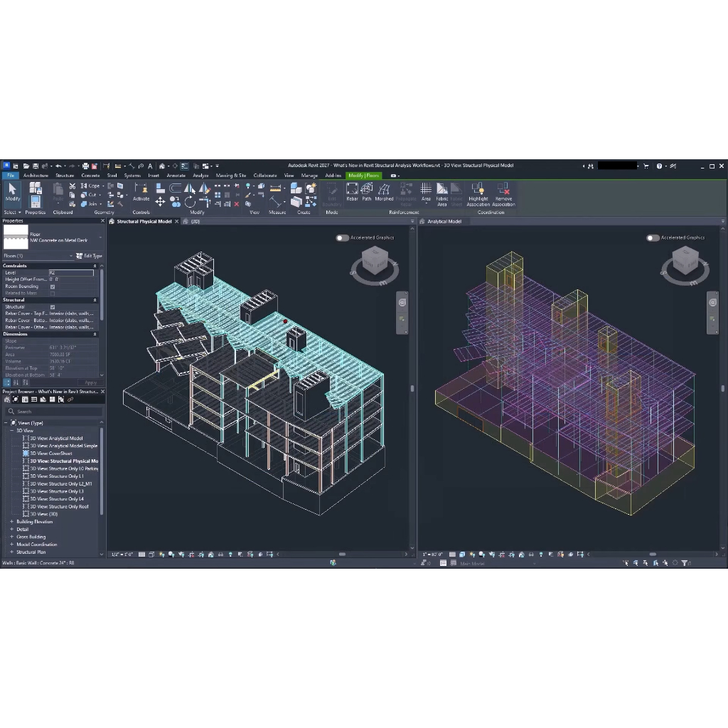
Task: Click the Cut clipboard scissors icon
Action: click(73, 186)
